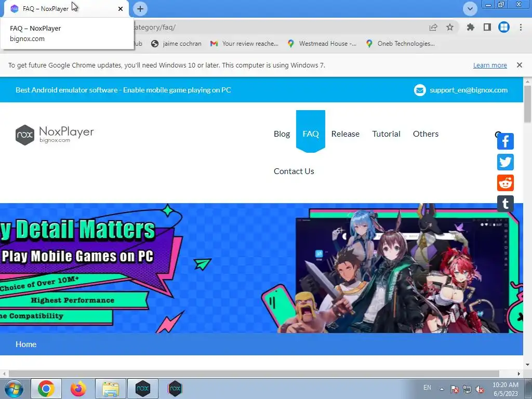Open Firefox from the taskbar

(x=78, y=389)
